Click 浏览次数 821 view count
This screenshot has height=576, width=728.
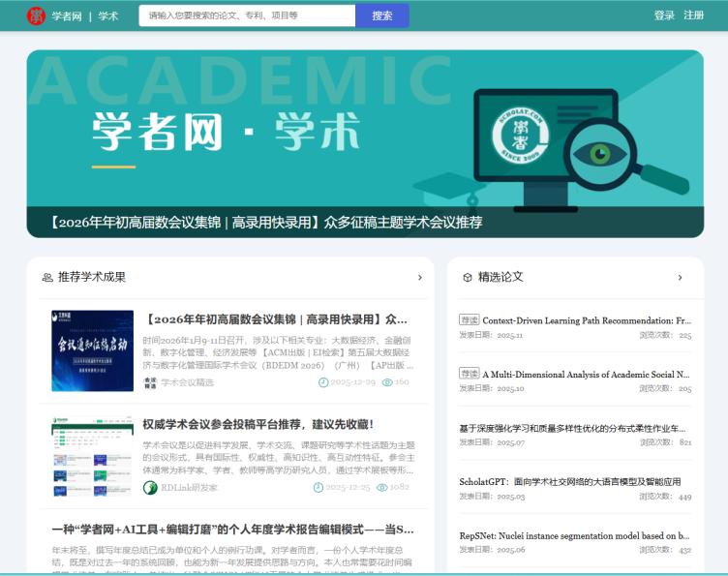(666, 442)
